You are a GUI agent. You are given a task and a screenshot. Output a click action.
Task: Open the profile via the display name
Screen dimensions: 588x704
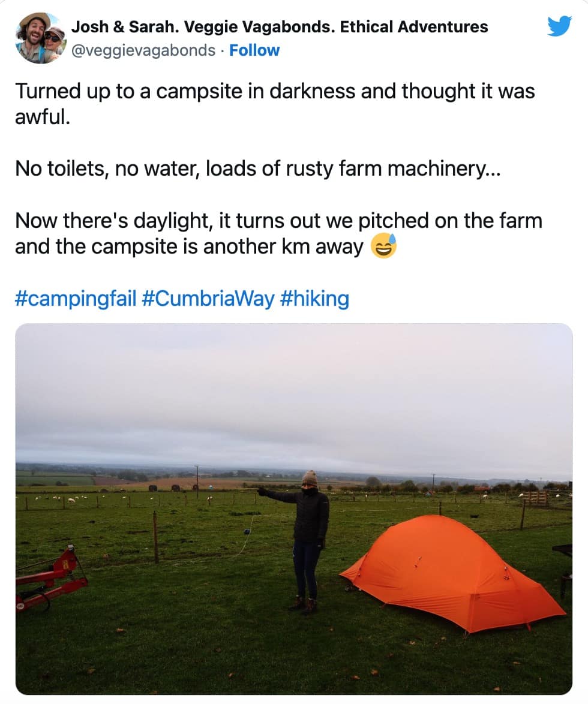280,26
